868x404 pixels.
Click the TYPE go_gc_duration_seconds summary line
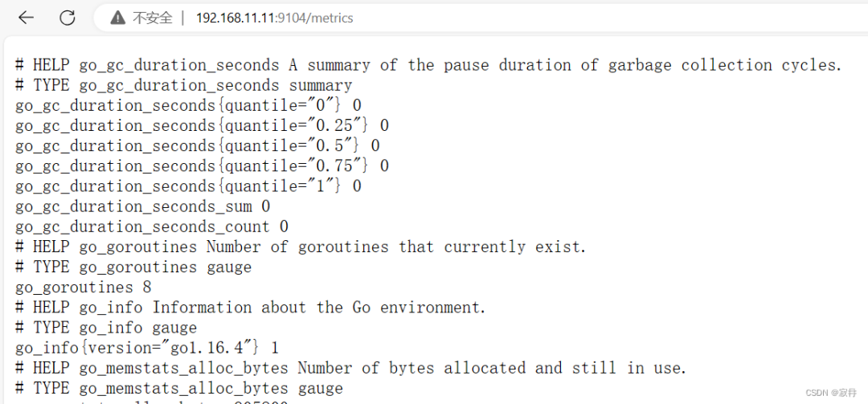(184, 85)
